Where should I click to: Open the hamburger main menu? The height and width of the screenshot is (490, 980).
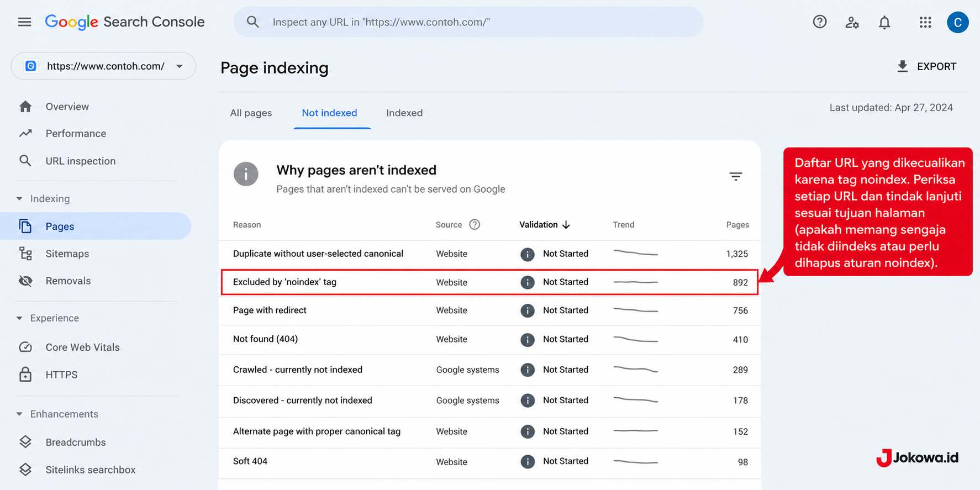[x=24, y=22]
